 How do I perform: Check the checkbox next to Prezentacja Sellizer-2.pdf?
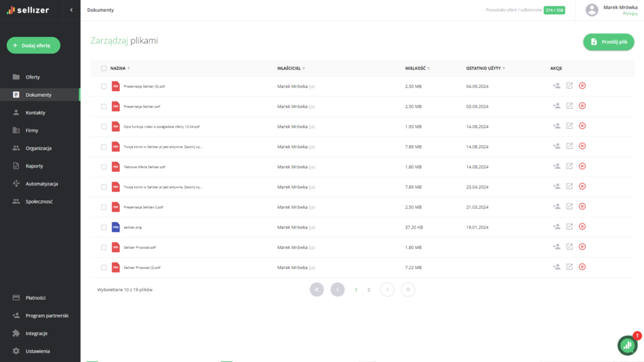[x=104, y=207]
